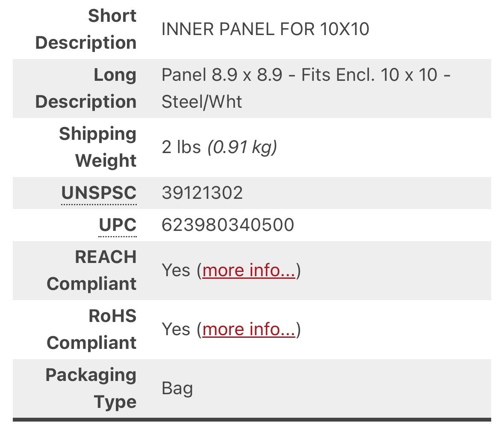The width and height of the screenshot is (504, 425).
Task: Click the underlined UPC abbreviation label
Action: (x=118, y=225)
